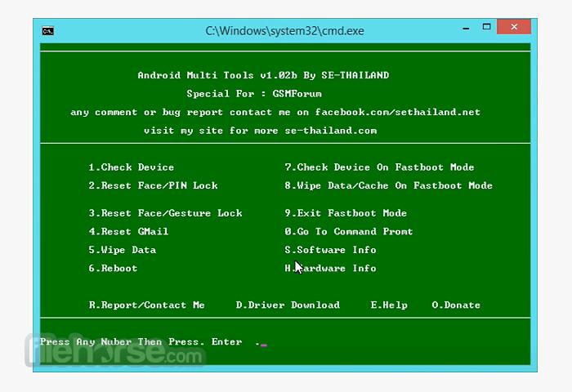Click 9.Exit Fastboot Mode entry
This screenshot has height=392, width=572.
pyautogui.click(x=346, y=213)
